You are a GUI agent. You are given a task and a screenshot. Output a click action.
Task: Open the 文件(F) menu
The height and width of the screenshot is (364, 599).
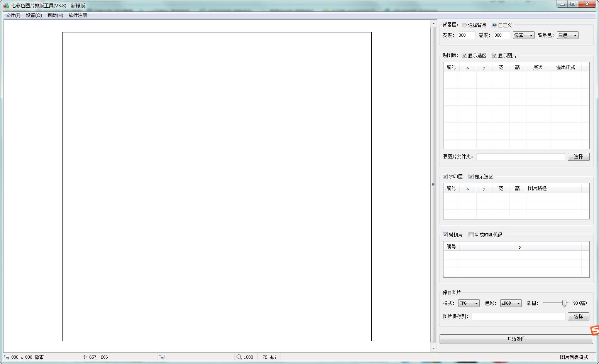click(13, 15)
